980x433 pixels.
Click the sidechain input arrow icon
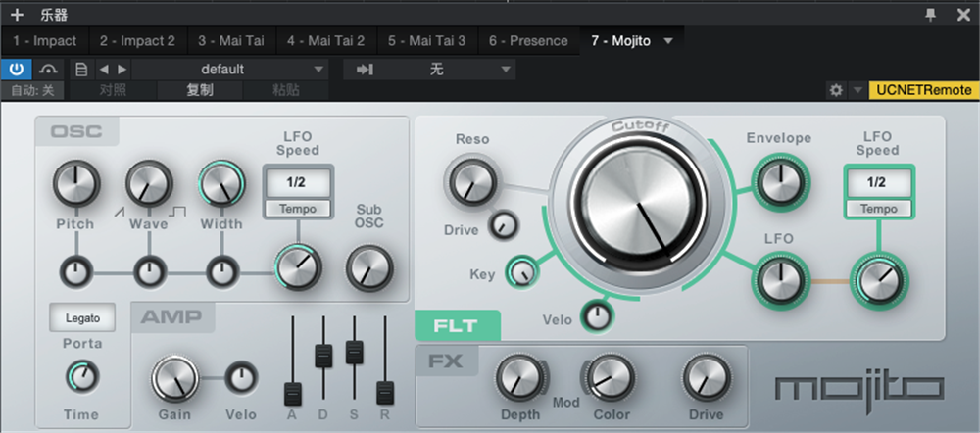[365, 69]
